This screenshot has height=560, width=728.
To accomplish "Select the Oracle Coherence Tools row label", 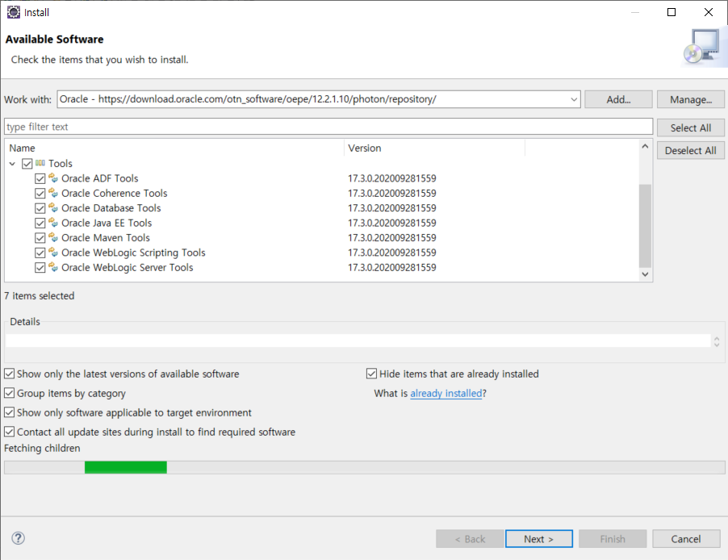I will [x=115, y=193].
